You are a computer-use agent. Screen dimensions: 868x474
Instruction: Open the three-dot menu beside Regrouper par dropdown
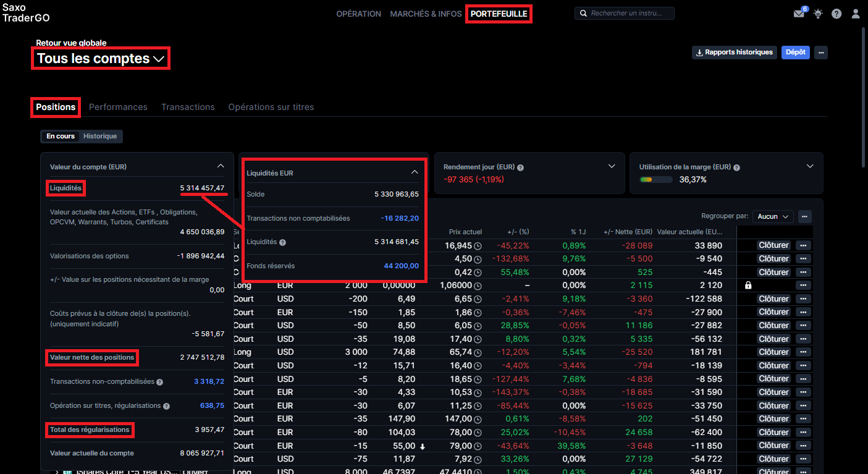coord(805,216)
